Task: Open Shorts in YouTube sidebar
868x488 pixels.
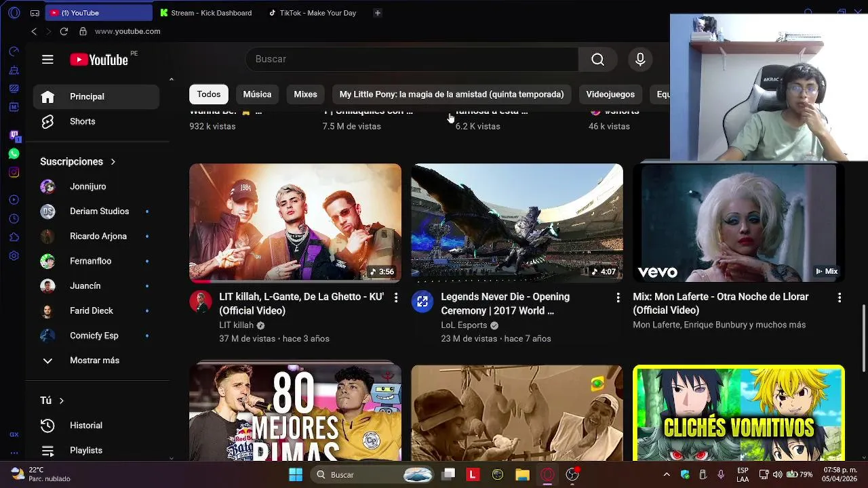Action: pos(96,122)
